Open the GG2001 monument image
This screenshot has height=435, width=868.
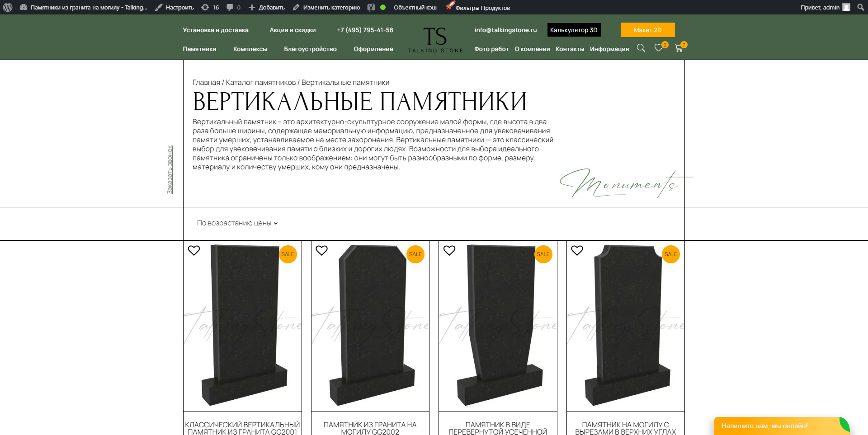click(x=242, y=326)
